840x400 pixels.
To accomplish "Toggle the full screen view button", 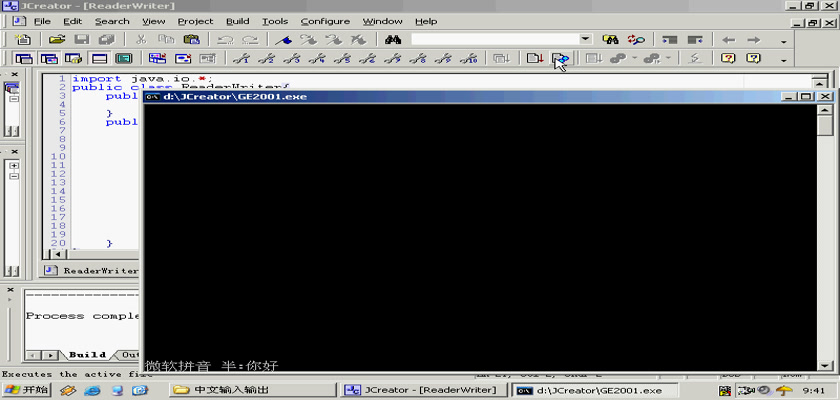I will tap(124, 58).
